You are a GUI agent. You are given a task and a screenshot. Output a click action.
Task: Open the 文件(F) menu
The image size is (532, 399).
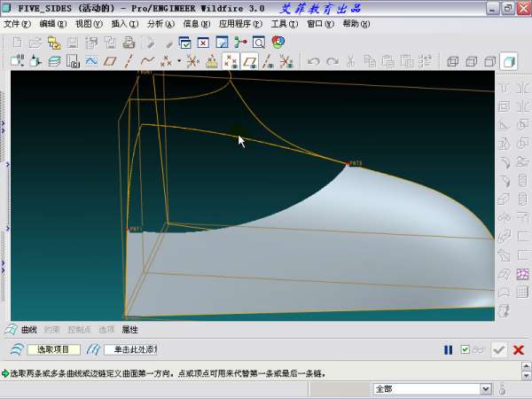18,24
